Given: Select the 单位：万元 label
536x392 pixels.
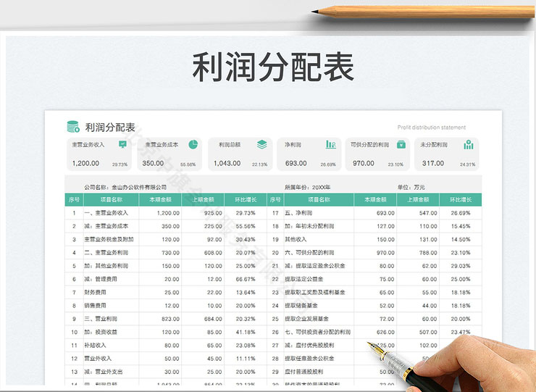Looking at the screenshot, I should click(411, 187).
